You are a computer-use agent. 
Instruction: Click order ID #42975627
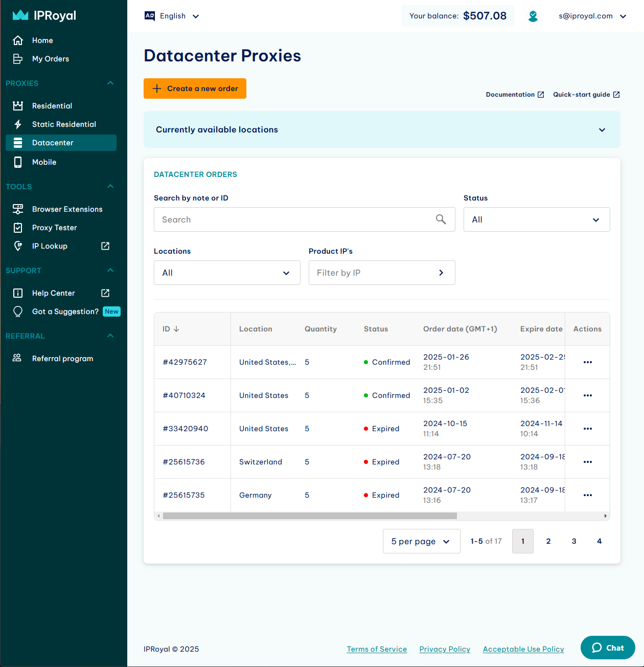point(185,362)
